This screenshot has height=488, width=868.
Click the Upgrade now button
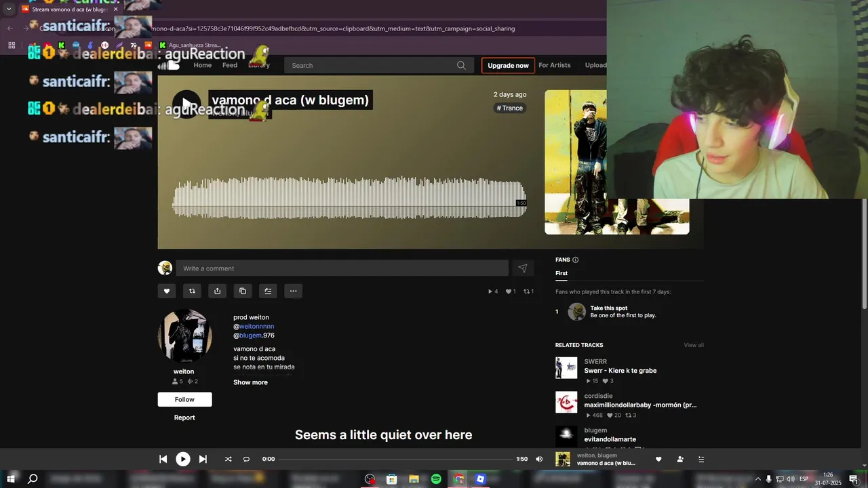coord(508,65)
